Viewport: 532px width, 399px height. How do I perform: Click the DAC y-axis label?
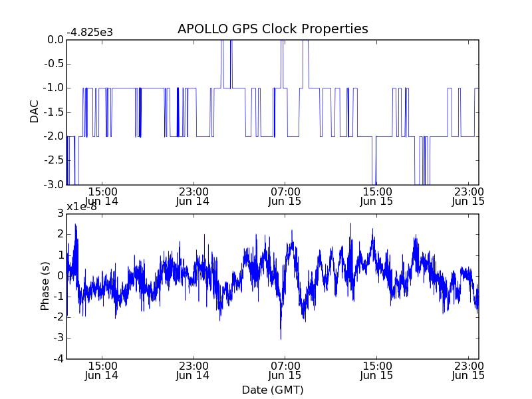coord(35,112)
